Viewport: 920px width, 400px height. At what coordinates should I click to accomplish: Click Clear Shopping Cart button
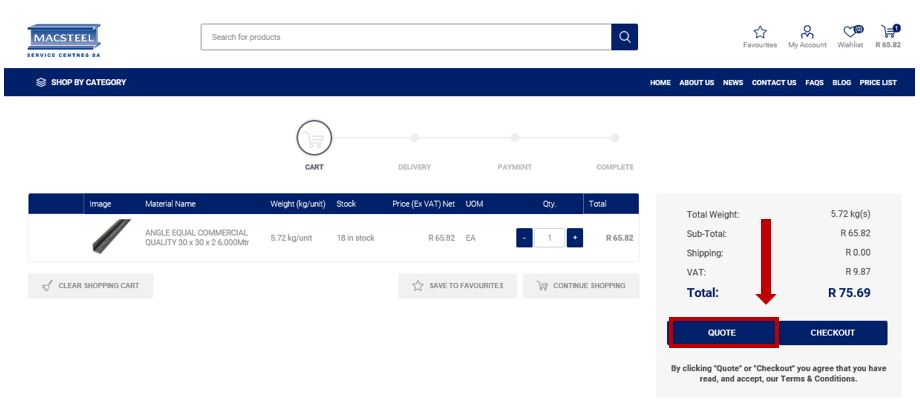90,286
